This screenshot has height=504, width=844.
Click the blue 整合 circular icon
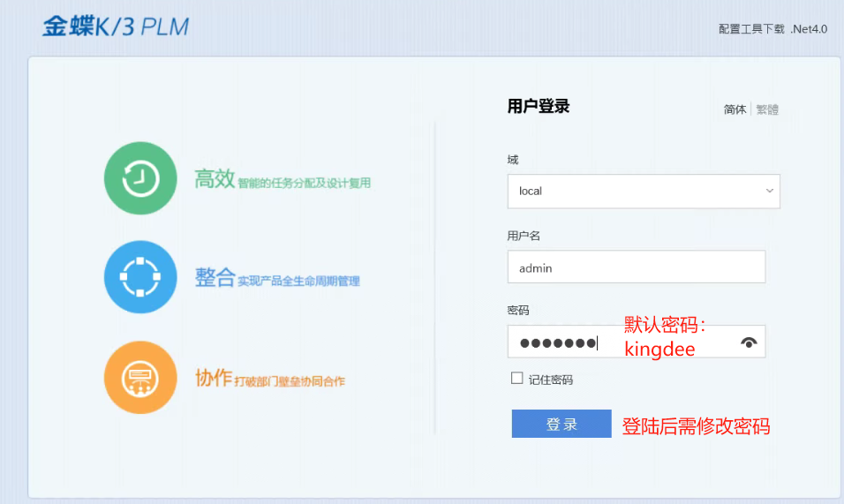point(140,277)
